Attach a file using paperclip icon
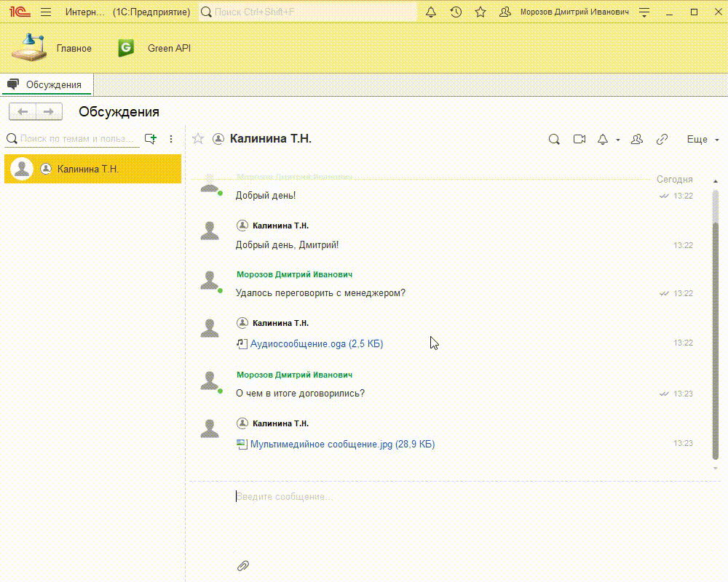Image resolution: width=728 pixels, height=582 pixels. click(243, 565)
